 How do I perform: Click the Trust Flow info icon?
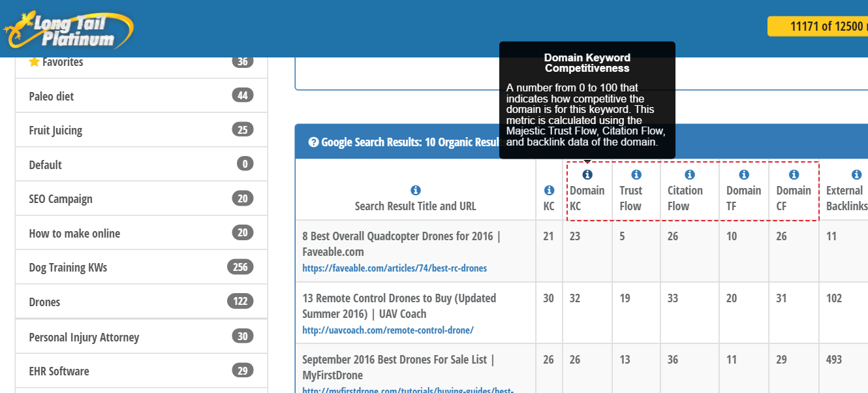[636, 174]
